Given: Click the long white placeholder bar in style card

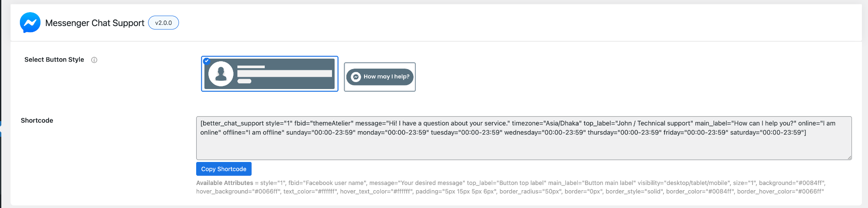Looking at the screenshot, I should [284, 74].
